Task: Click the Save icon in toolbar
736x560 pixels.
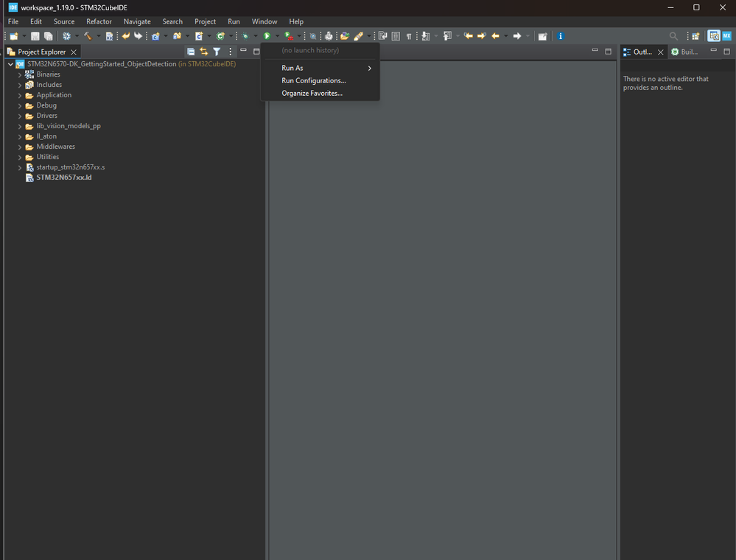Action: click(x=35, y=36)
